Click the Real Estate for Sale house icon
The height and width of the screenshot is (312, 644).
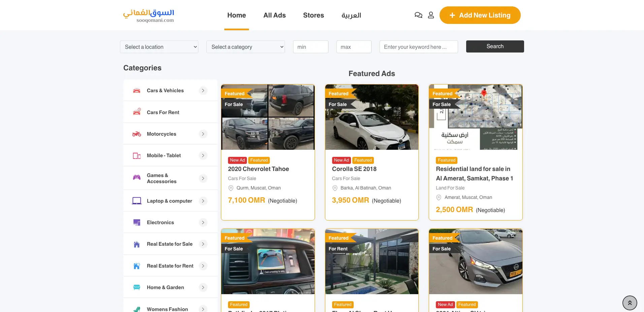136,244
